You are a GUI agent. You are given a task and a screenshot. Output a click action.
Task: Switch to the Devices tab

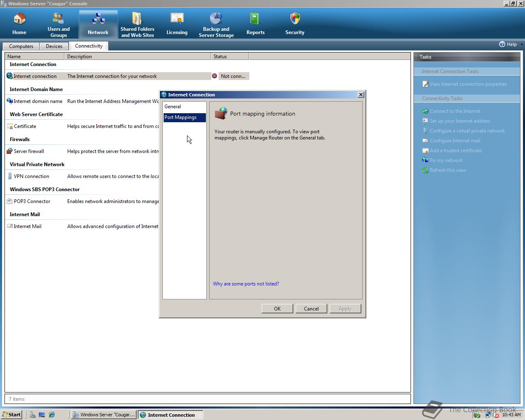point(54,46)
